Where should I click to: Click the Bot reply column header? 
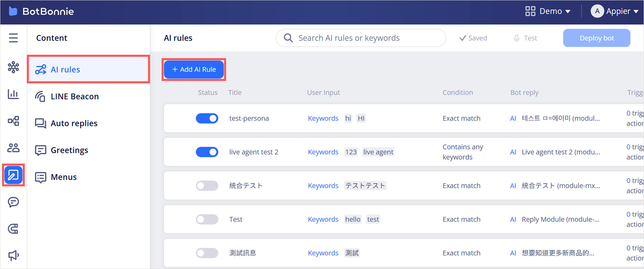[x=524, y=93]
